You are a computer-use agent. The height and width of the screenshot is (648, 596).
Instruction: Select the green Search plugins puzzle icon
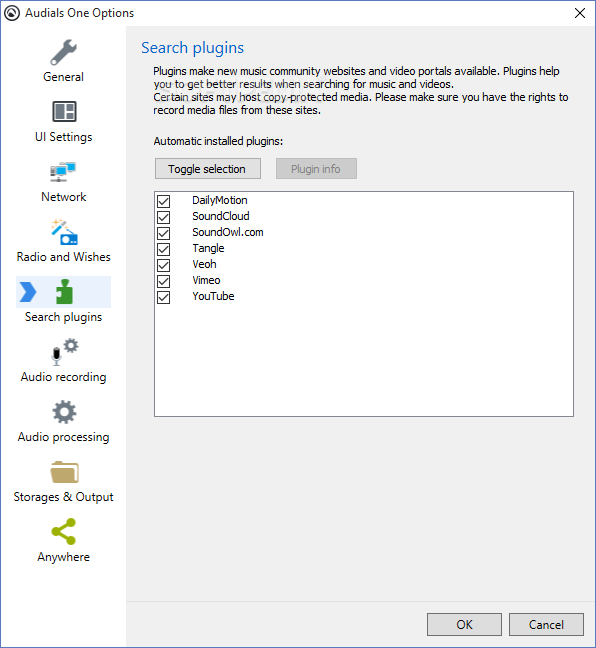(x=64, y=292)
